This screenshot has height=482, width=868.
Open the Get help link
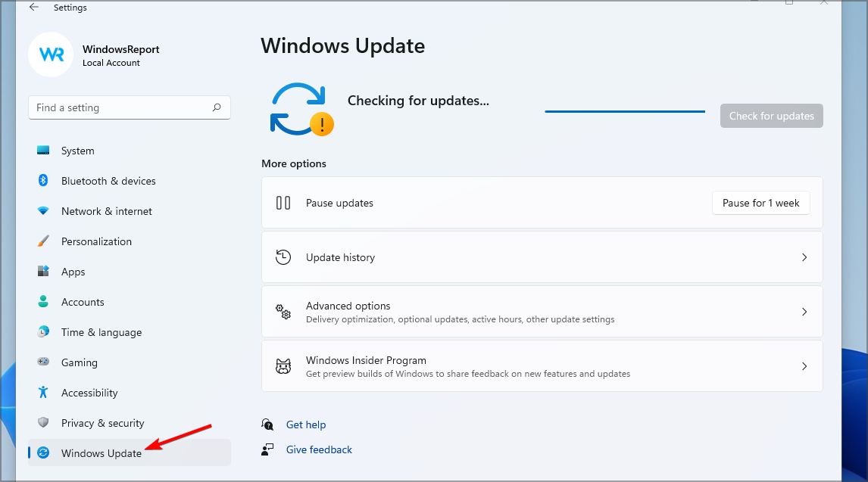(x=305, y=424)
